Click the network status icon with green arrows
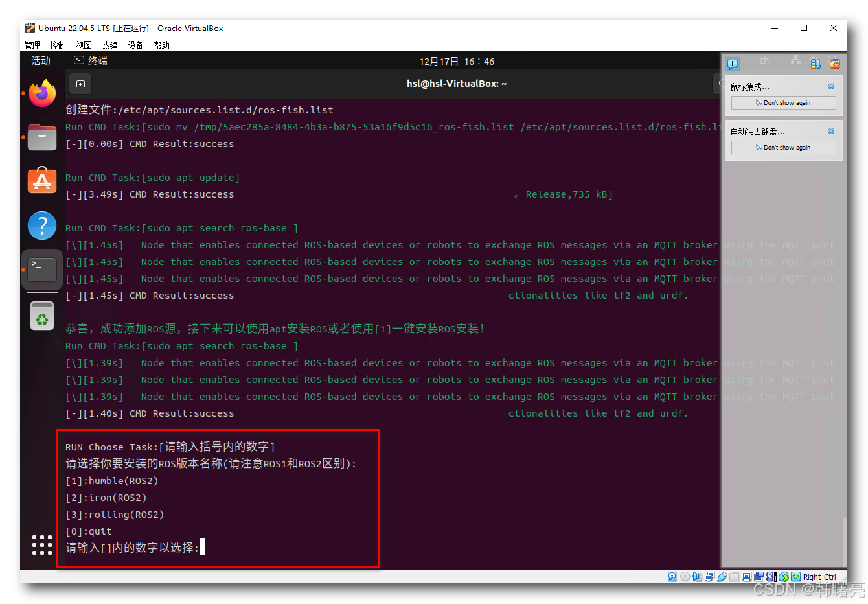The image size is (868, 604). click(782, 576)
